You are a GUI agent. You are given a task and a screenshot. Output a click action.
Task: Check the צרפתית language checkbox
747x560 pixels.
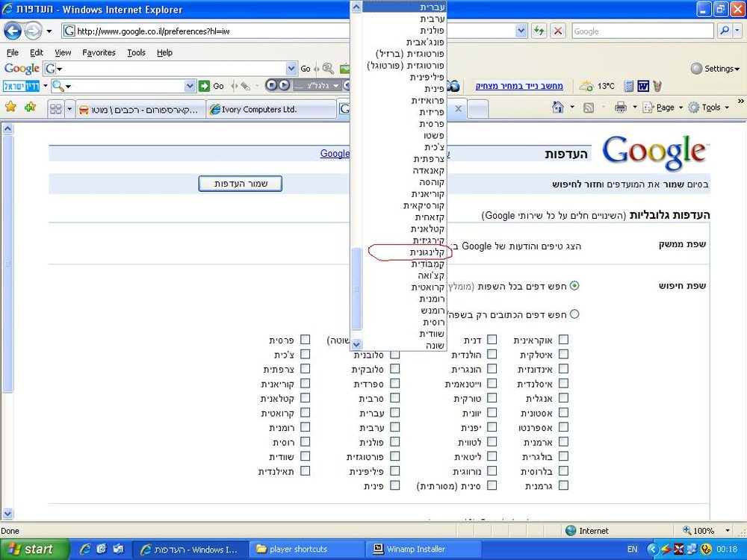click(305, 369)
